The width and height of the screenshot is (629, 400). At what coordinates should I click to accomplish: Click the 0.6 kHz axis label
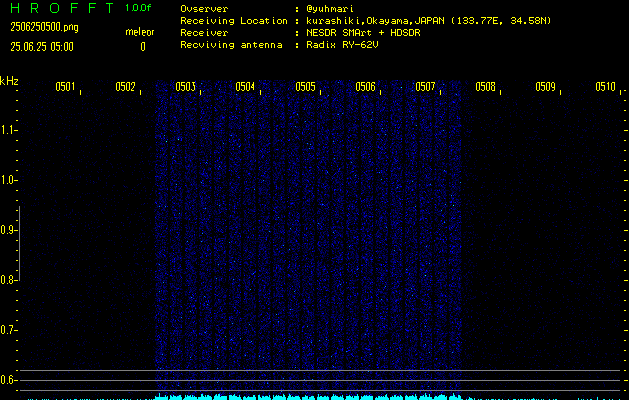tap(7, 380)
